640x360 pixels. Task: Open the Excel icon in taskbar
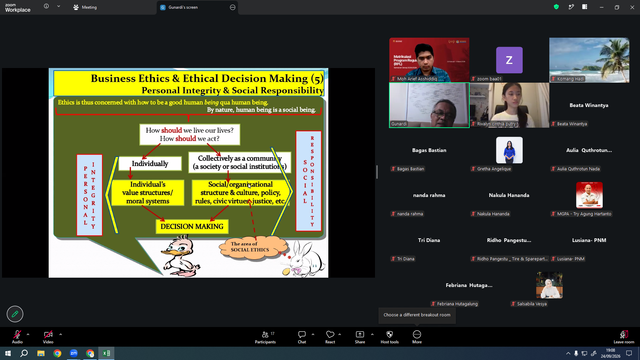(x=106, y=353)
